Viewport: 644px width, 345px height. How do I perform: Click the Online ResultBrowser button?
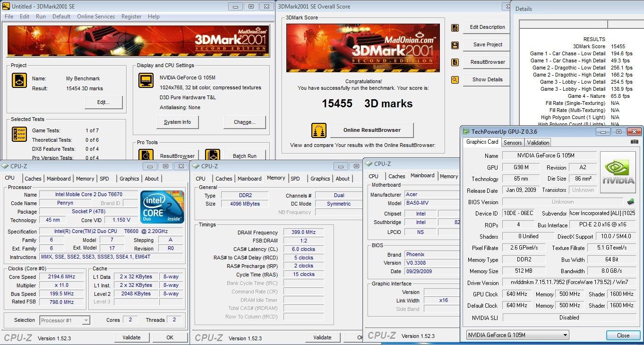(372, 130)
